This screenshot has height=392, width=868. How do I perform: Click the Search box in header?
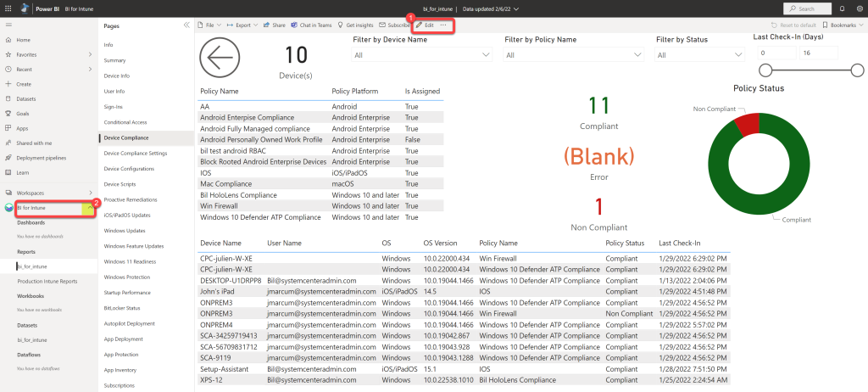pyautogui.click(x=808, y=8)
